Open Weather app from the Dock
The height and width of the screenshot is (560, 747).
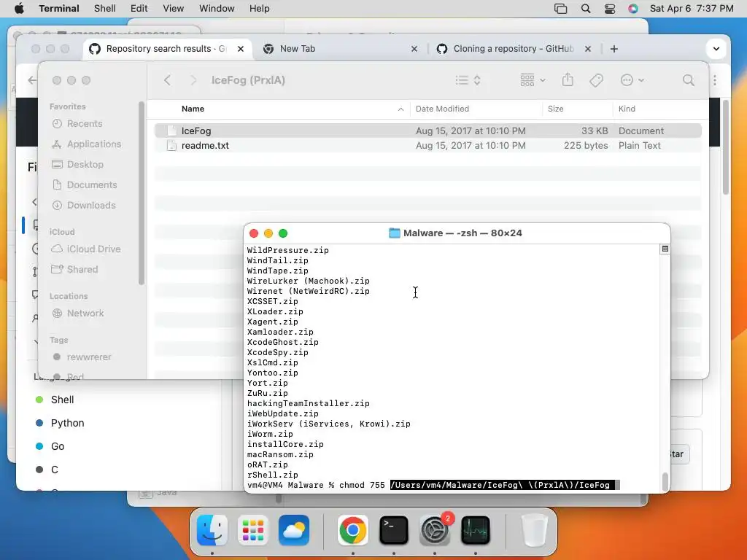pos(294,530)
